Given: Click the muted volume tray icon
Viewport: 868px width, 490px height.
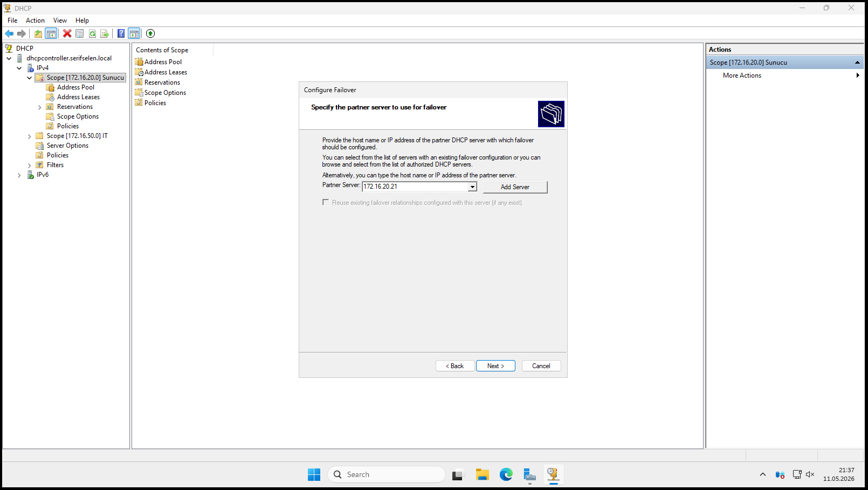Looking at the screenshot, I should coord(810,474).
